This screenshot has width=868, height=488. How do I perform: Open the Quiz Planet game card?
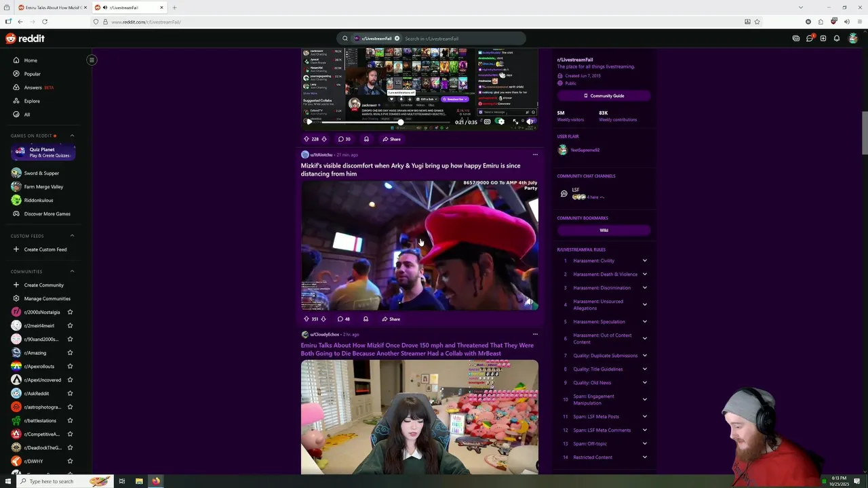[43, 152]
